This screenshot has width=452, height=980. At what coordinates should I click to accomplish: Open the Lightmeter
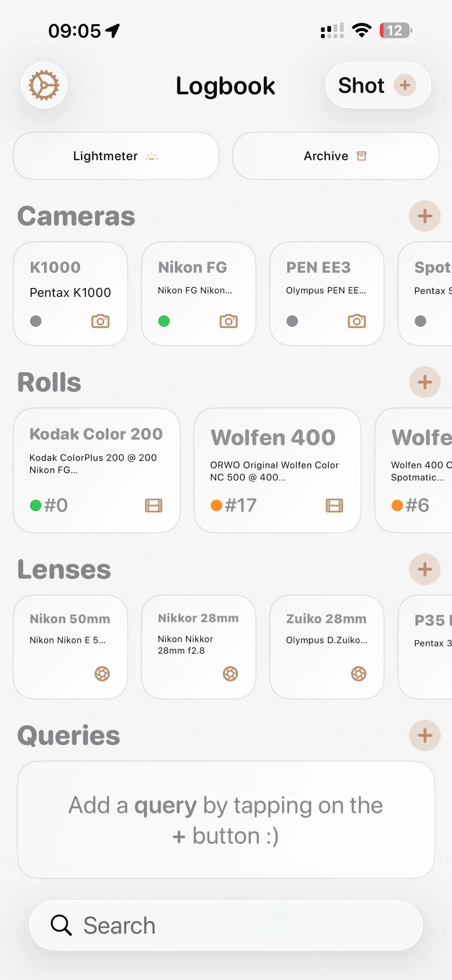(116, 156)
